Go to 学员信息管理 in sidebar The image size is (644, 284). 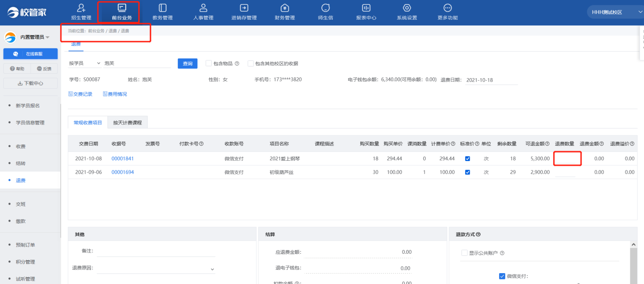point(30,122)
